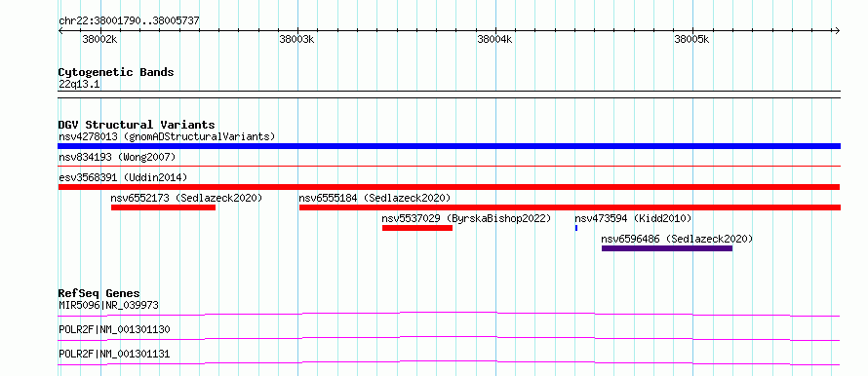Screen dimensions: 868x376
Task: Click the thin red nsv834193 variant line
Action: 450,166
